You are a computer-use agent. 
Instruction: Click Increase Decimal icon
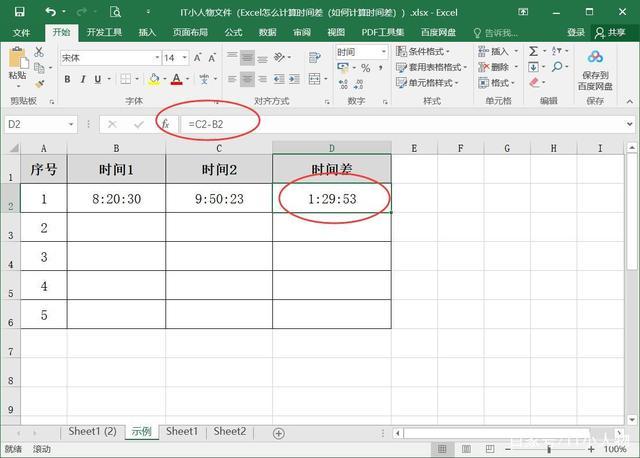343,84
